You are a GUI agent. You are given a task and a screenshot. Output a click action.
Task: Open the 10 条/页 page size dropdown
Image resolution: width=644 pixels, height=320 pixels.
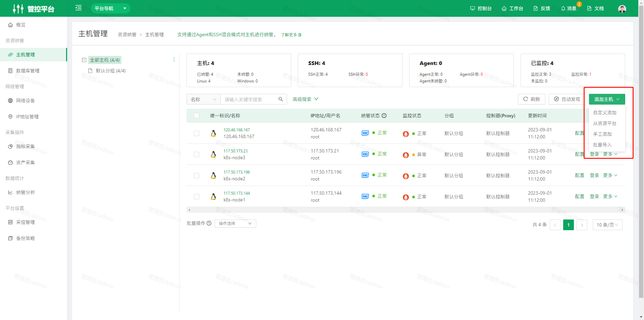607,225
